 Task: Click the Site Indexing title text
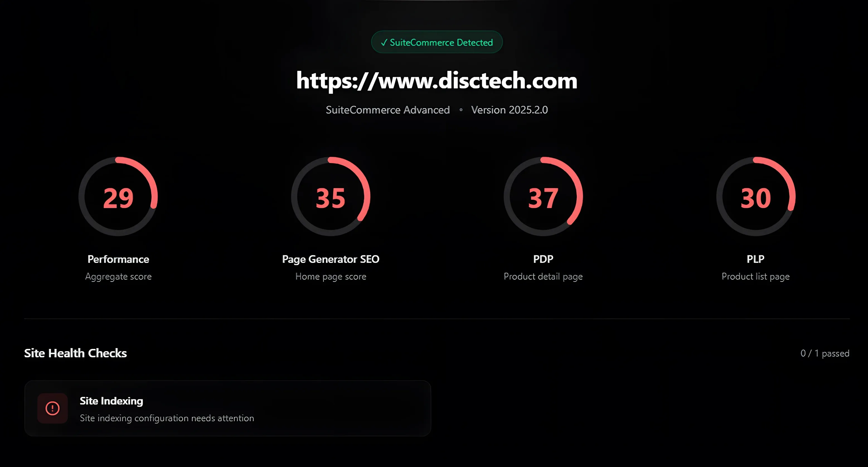point(111,401)
